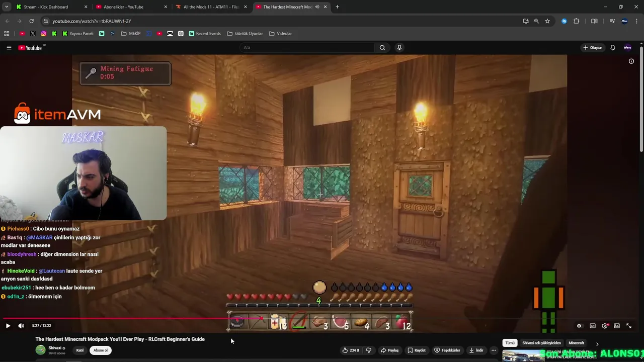Open Recent Events bookmark

(205, 34)
